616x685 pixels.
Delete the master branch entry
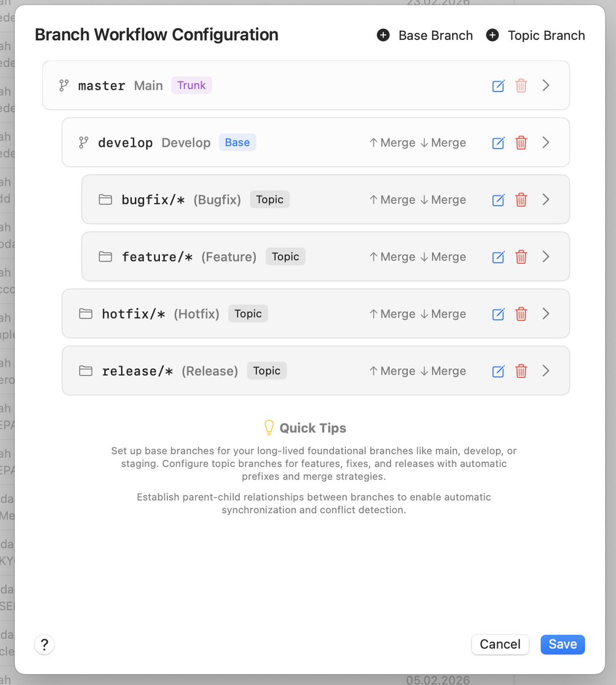pyautogui.click(x=521, y=86)
